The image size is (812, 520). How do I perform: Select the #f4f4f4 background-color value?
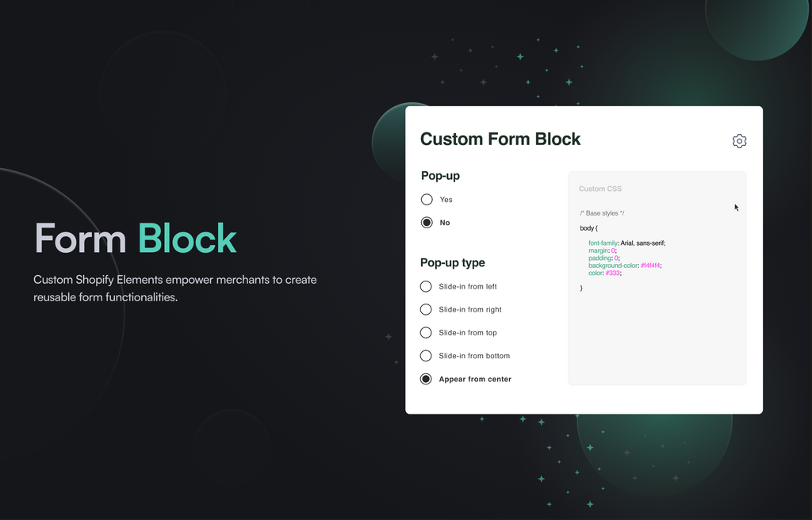[652, 265]
